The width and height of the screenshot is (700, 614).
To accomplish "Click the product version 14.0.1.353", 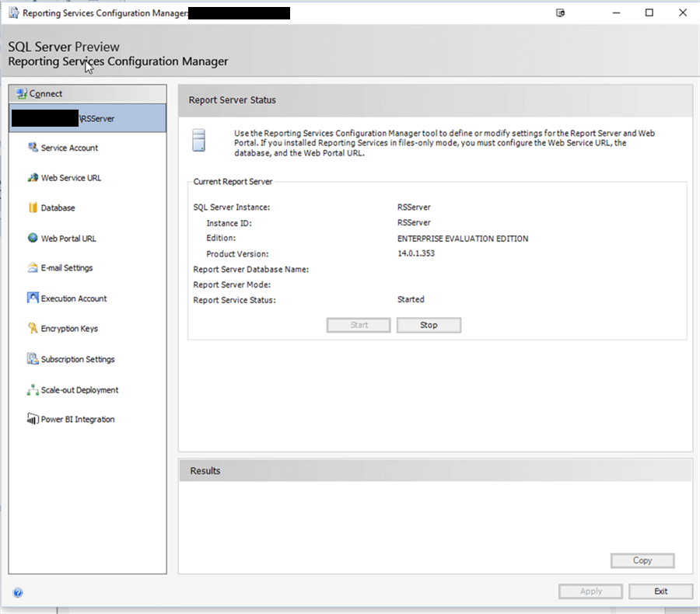I will (416, 253).
